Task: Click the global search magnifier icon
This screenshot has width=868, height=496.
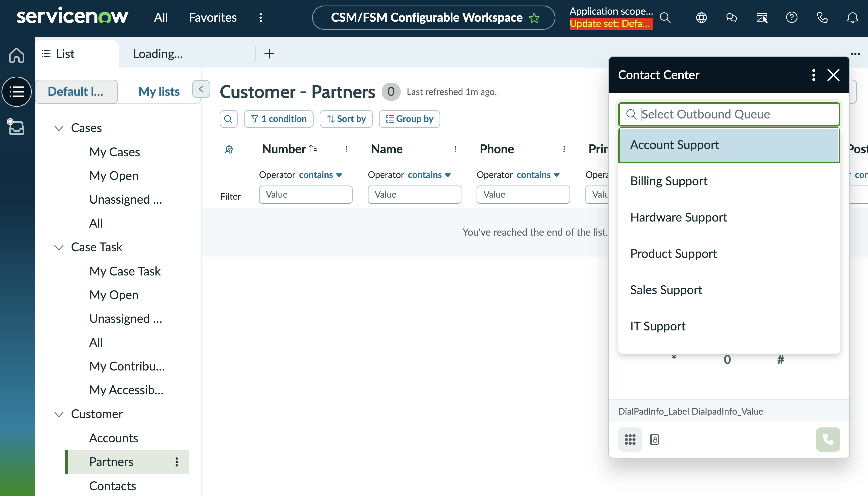Action: (x=665, y=17)
